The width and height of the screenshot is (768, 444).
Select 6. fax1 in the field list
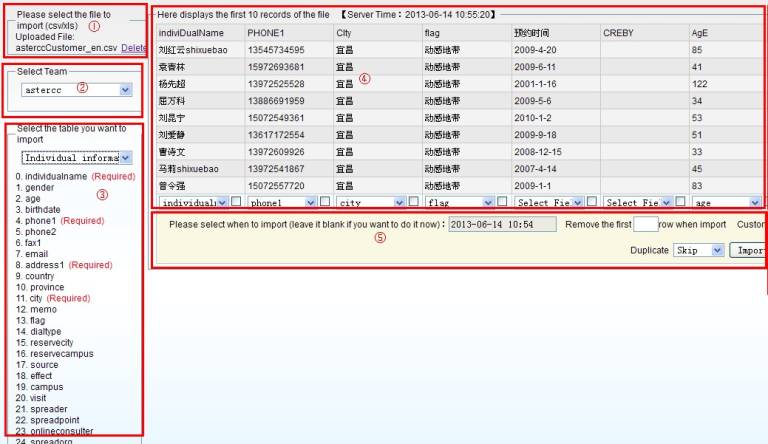pos(28,243)
